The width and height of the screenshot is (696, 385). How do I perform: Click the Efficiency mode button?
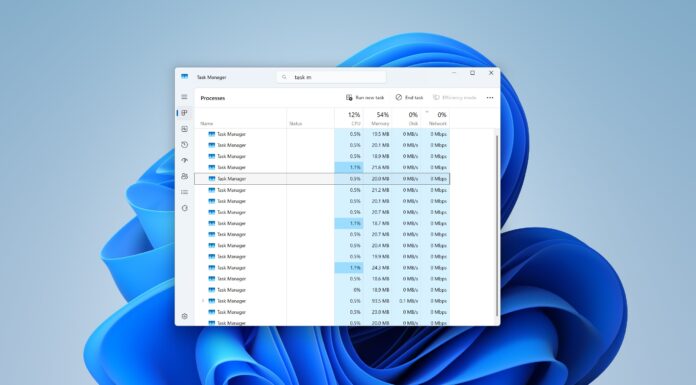(455, 97)
